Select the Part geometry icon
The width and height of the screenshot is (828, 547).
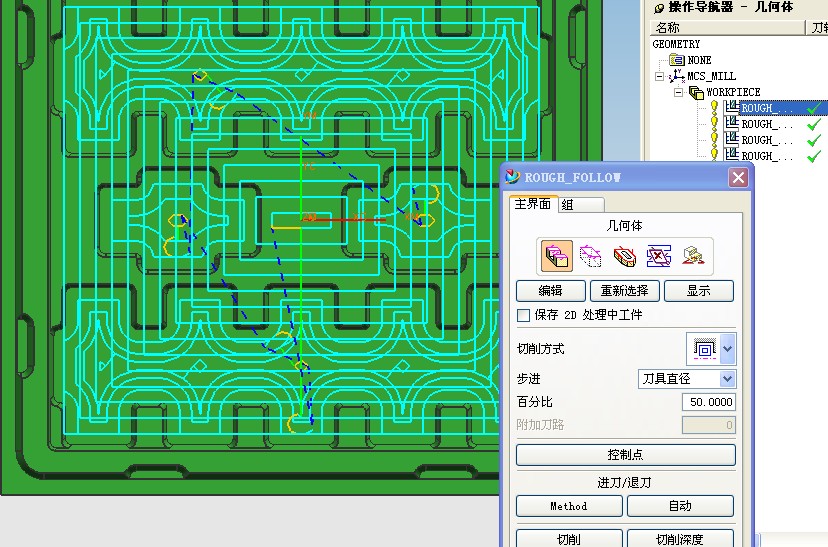tap(557, 256)
